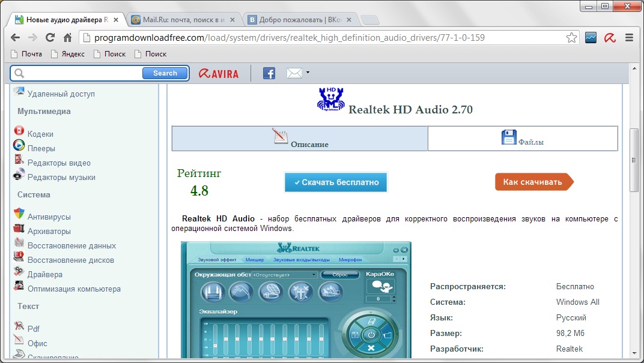Click the Восстановление данных icon
The width and height of the screenshot is (644, 363).
point(19,242)
